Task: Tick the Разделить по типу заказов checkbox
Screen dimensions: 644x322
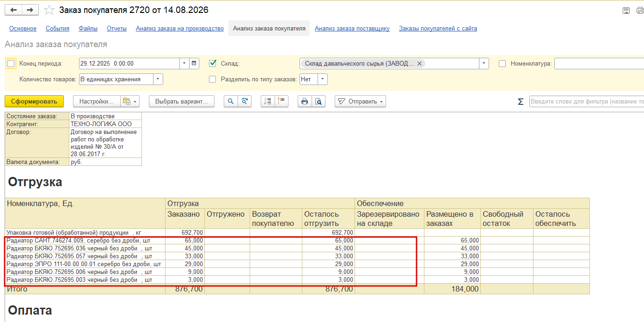Action: pyautogui.click(x=213, y=79)
